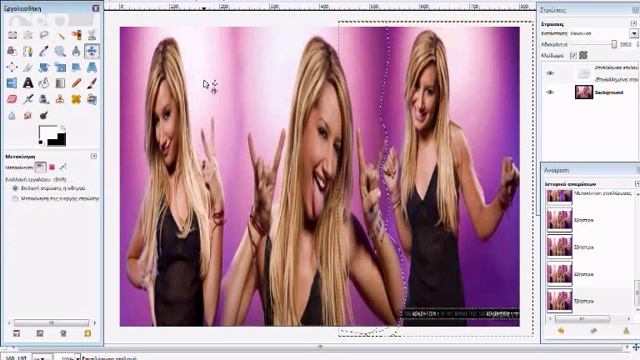Image resolution: width=640 pixels, height=360 pixels.
Task: Open the Layers panel configuration menu arrow
Action: 634,24
